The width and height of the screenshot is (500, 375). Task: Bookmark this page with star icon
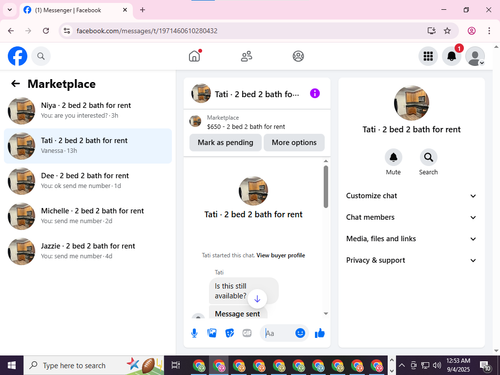tap(447, 31)
